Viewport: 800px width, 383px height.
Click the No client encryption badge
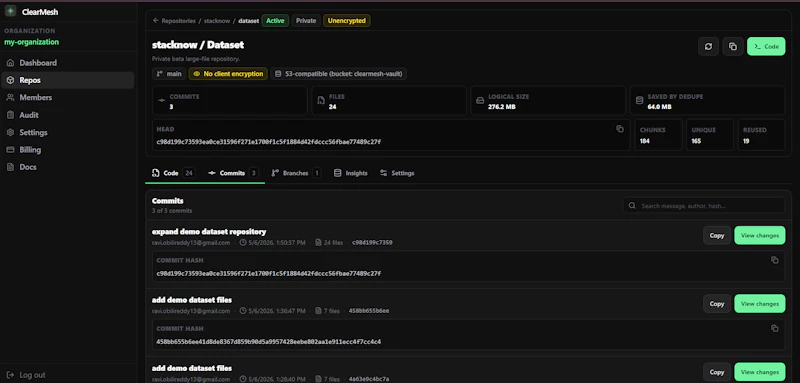(229, 74)
